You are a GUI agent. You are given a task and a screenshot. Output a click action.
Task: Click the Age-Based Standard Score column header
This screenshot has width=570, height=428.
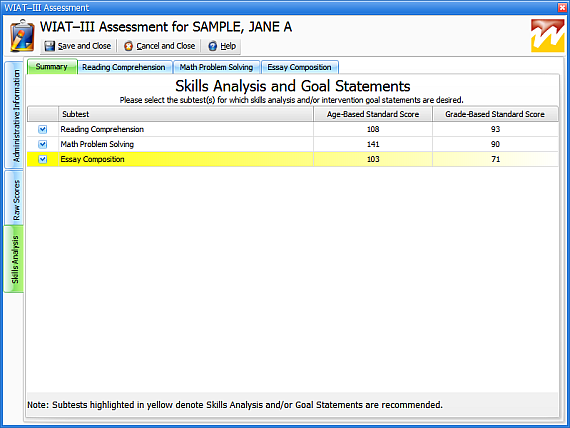pyautogui.click(x=373, y=114)
